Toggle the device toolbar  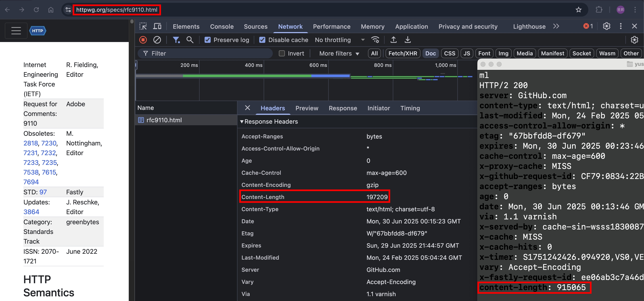157,26
